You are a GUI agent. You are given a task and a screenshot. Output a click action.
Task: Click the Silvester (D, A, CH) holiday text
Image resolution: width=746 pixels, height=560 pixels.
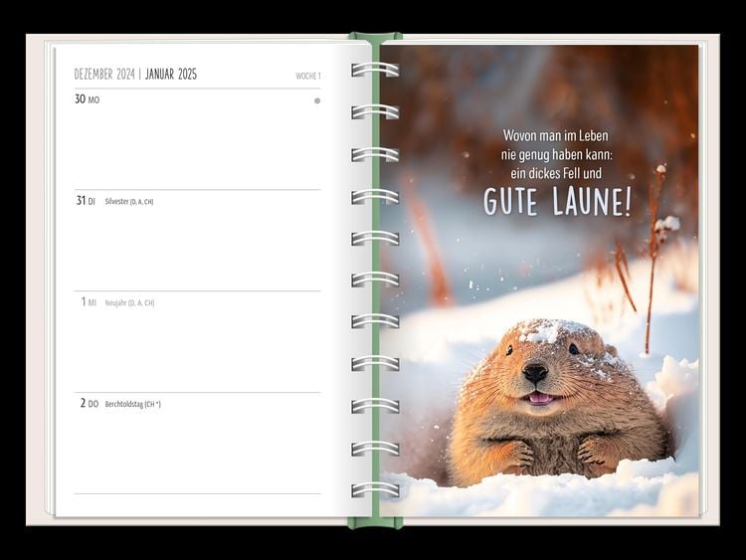coord(129,202)
